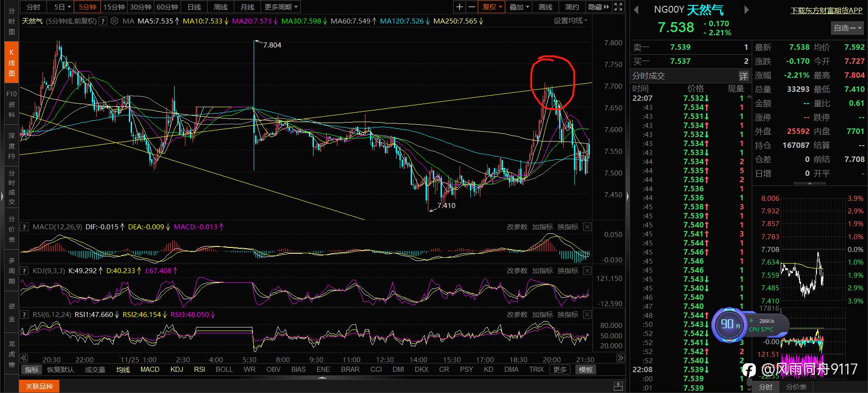
Task: Enter fullscreen chart mode
Action: 618,7
